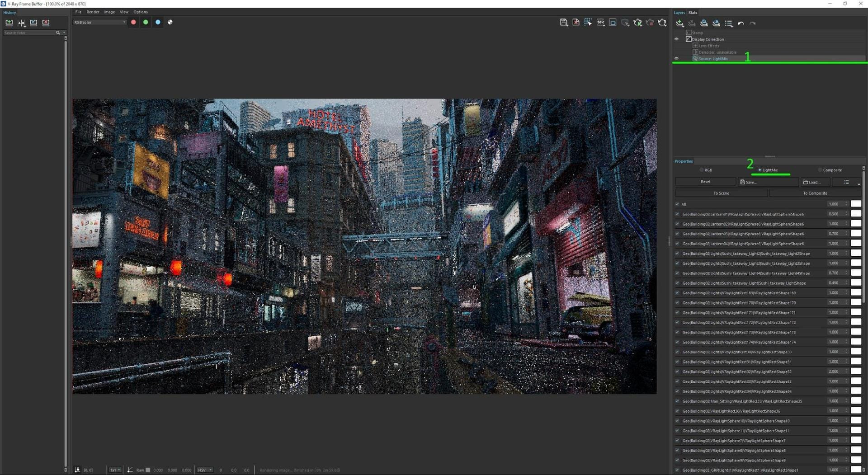The image size is (868, 475).
Task: Select the Lens Effects layer
Action: tap(709, 46)
